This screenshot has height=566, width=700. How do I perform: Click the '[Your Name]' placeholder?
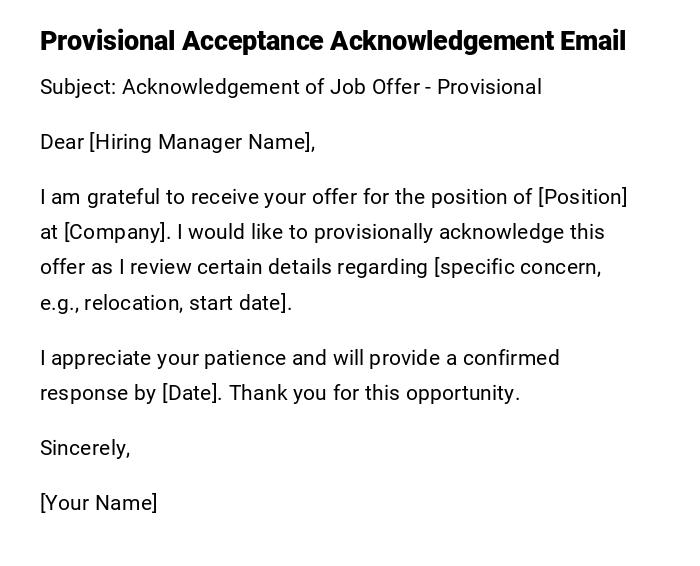[98, 503]
